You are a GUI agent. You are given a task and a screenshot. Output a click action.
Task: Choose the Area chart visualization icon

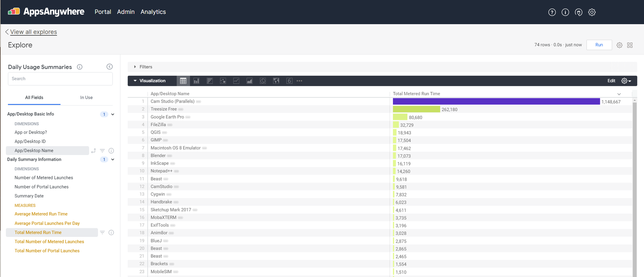(250, 81)
